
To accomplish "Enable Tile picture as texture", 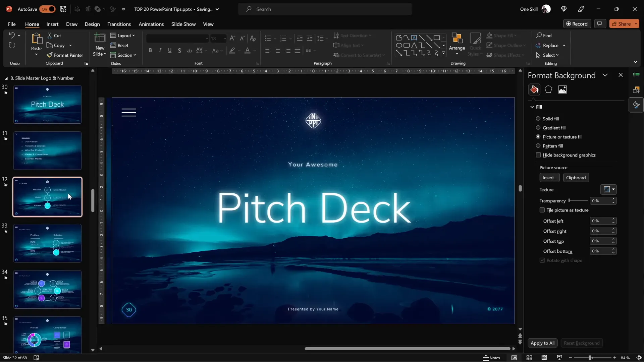I will 542,210.
